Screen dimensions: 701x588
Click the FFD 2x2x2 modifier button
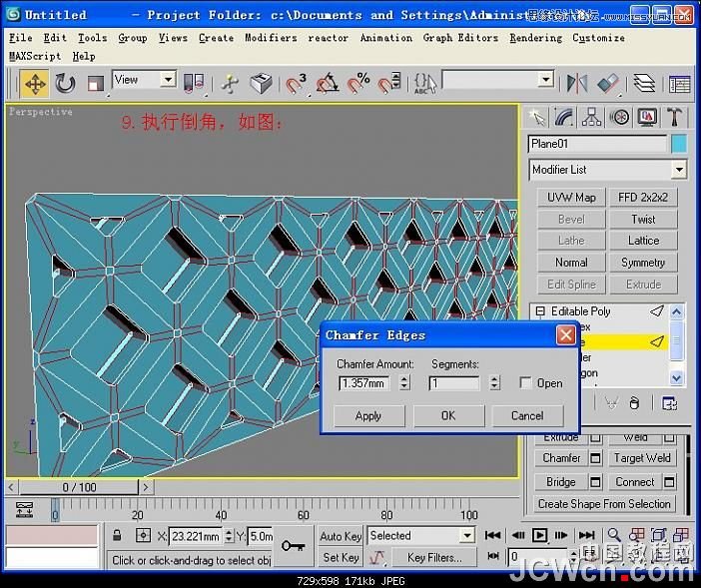[643, 197]
